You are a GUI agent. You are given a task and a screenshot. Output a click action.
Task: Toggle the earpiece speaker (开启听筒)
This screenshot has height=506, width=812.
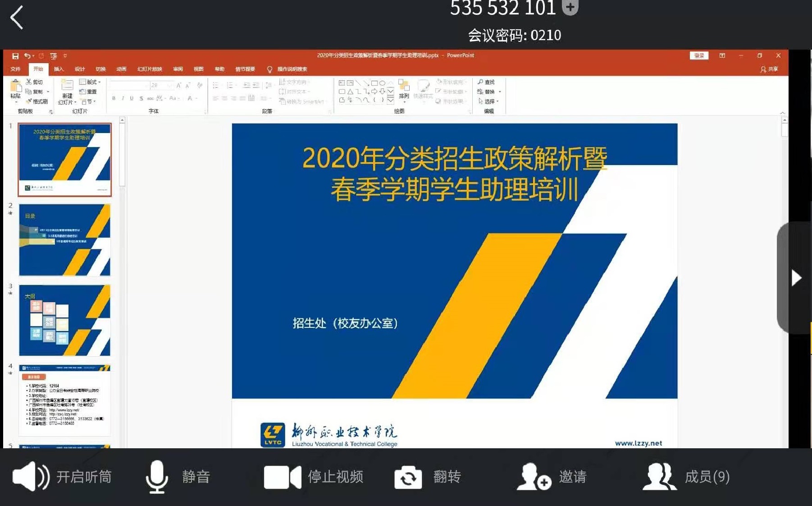(31, 477)
